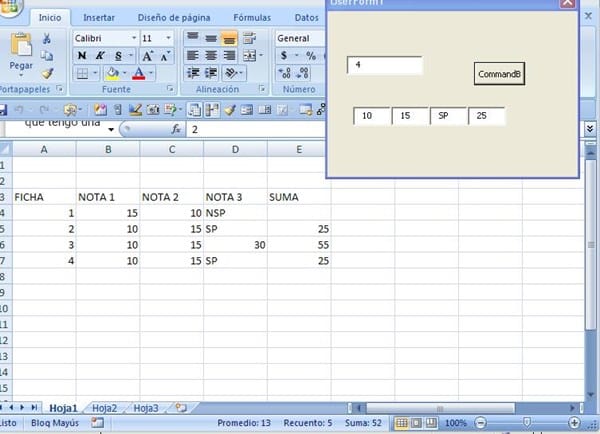This screenshot has height=434, width=600.
Task: Increase font size with large A icon
Action: coord(147,56)
